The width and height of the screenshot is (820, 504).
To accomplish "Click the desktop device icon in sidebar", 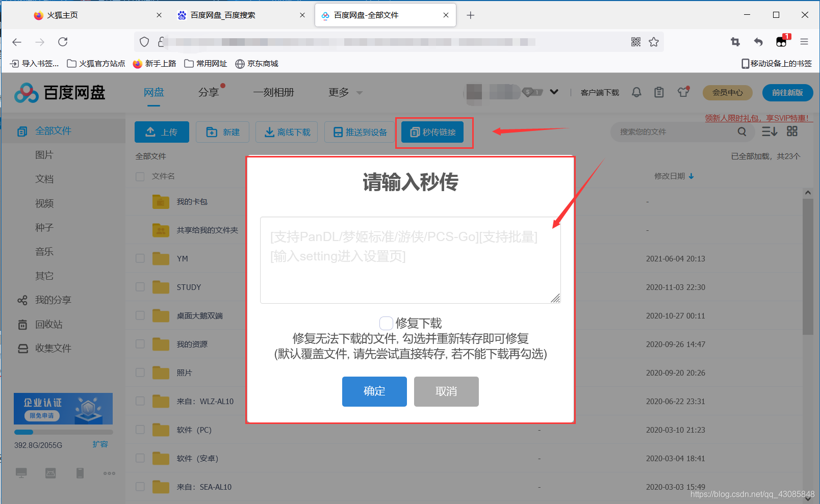I will 21,473.
